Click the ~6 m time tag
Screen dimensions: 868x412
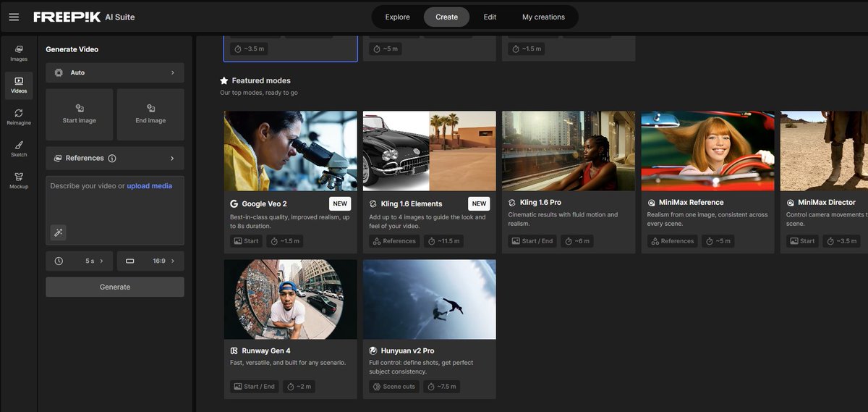pyautogui.click(x=578, y=241)
